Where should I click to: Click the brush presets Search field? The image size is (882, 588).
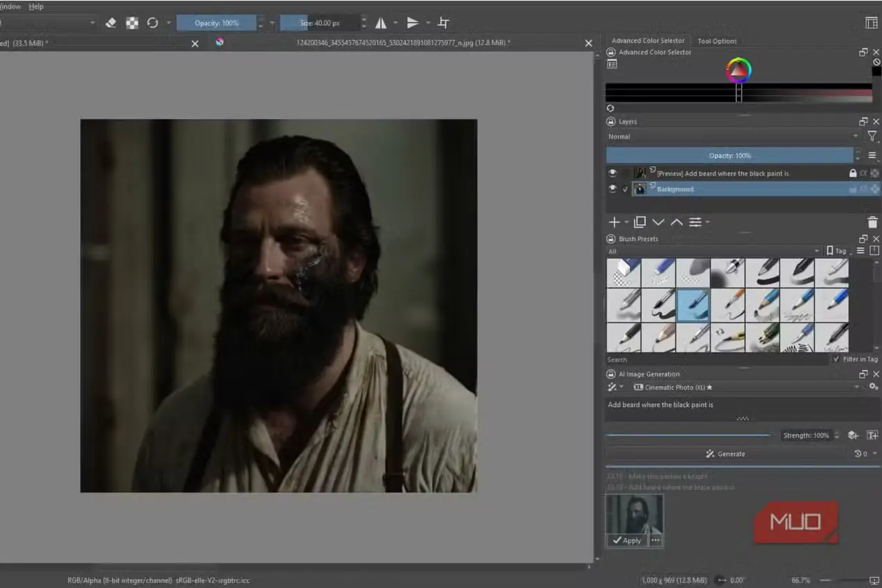pos(718,359)
